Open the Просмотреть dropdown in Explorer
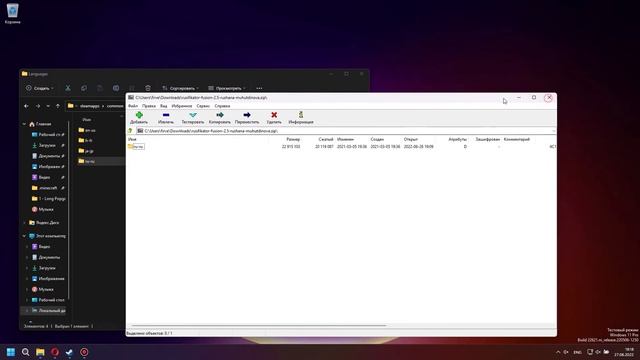The height and width of the screenshot is (360, 640). click(227, 88)
